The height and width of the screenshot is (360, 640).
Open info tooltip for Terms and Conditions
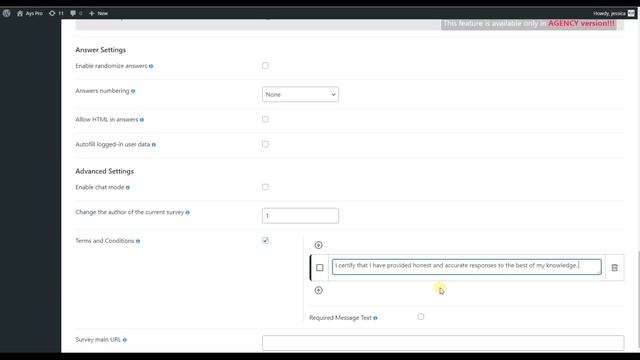(x=138, y=241)
